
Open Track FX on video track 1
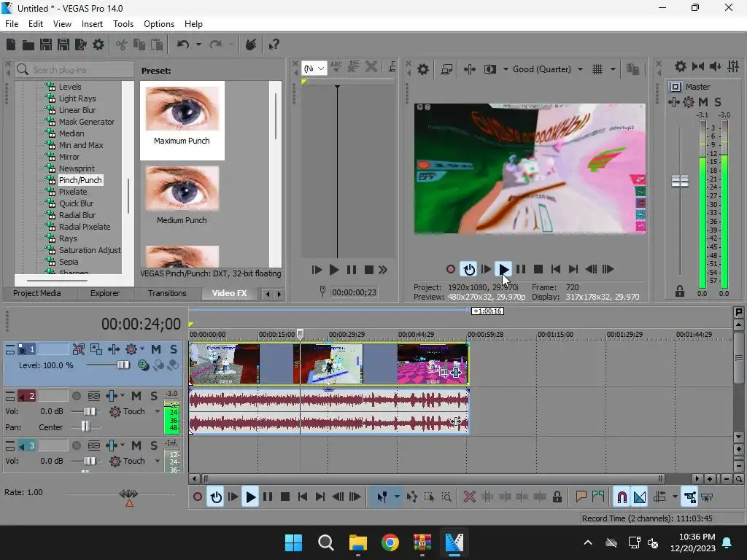[131, 349]
